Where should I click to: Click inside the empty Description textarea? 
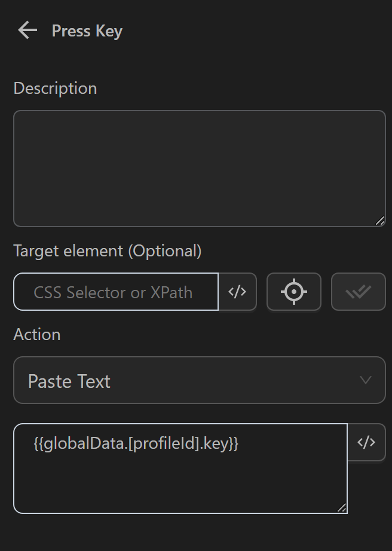click(x=200, y=167)
